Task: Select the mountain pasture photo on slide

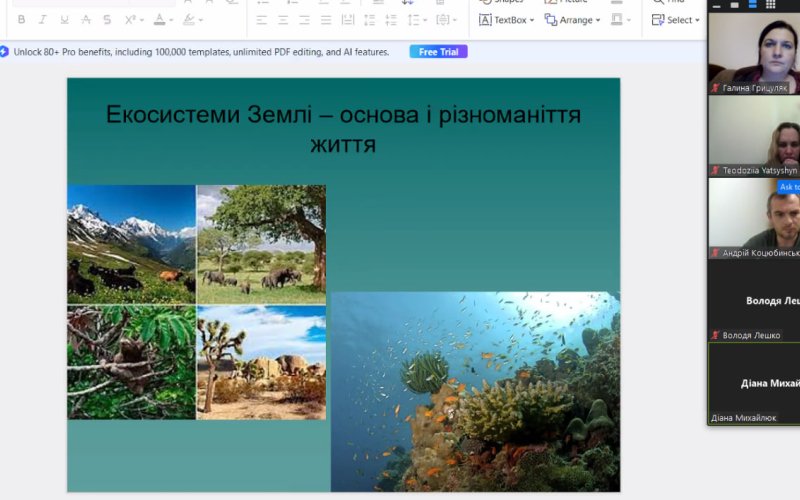Action: tap(131, 244)
